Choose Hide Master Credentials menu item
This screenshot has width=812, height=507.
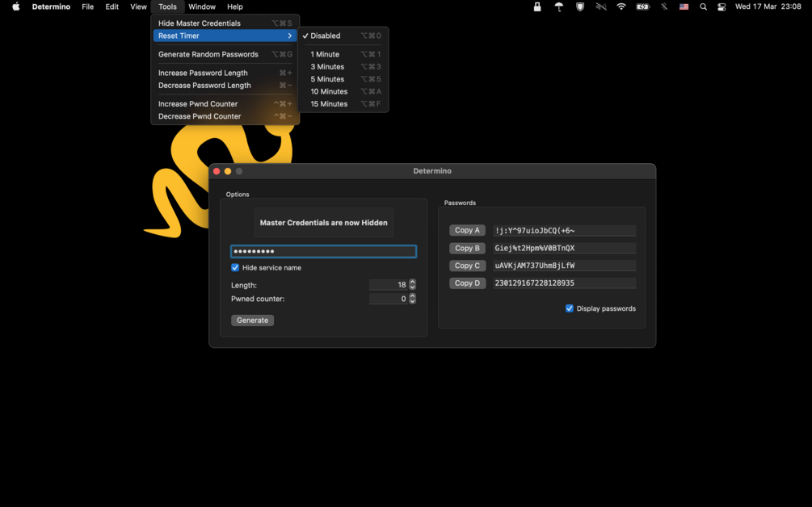[225, 23]
